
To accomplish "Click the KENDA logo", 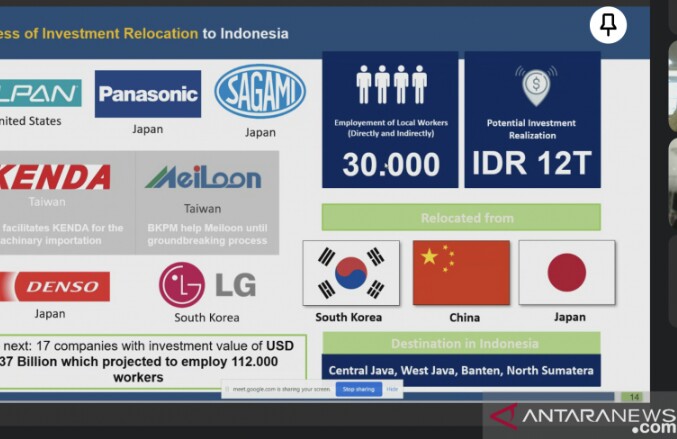I will click(x=55, y=177).
